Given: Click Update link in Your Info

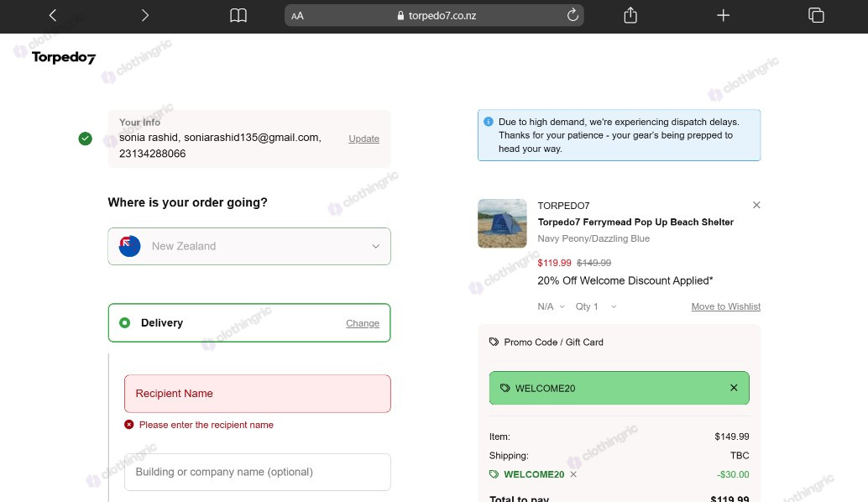Looking at the screenshot, I should coord(363,139).
